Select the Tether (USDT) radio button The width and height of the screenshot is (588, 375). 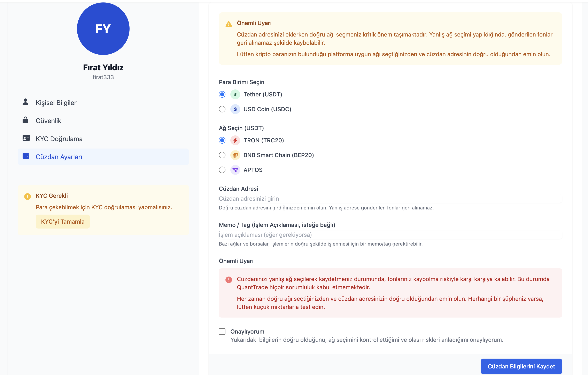pyautogui.click(x=222, y=94)
